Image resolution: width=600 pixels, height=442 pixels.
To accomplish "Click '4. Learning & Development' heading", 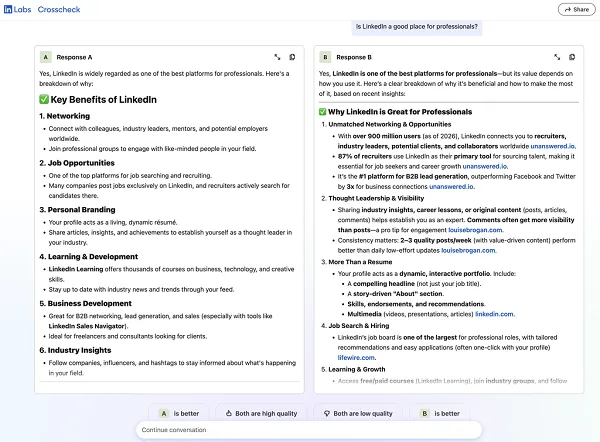I will (x=88, y=256).
